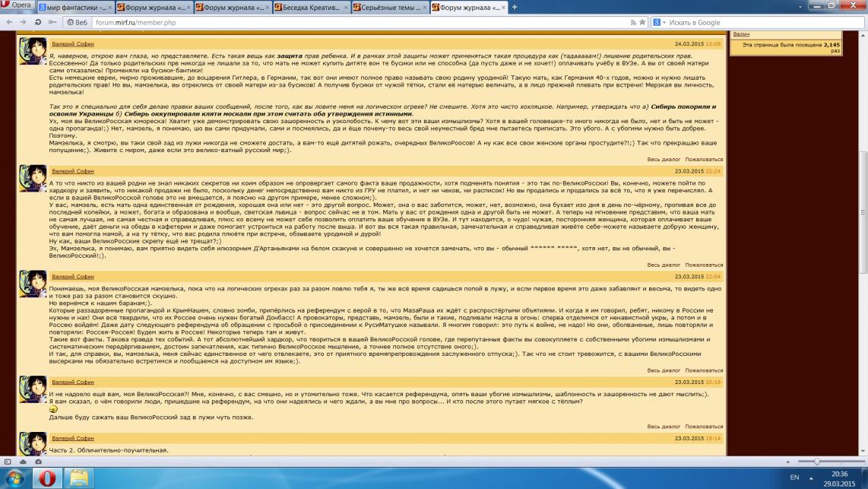Open a new tab with the plus button

pyautogui.click(x=515, y=7)
